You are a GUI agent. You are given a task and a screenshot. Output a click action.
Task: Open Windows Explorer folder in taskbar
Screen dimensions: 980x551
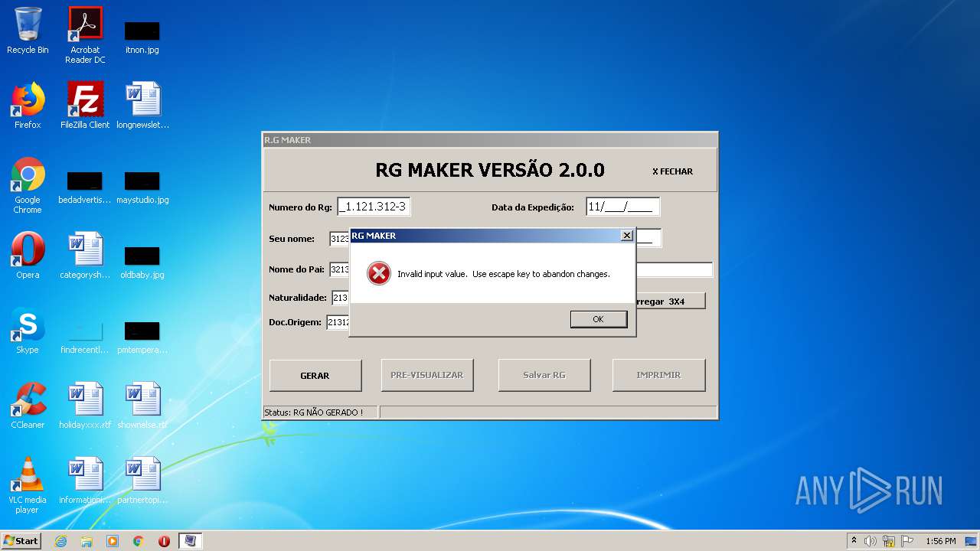click(x=87, y=541)
